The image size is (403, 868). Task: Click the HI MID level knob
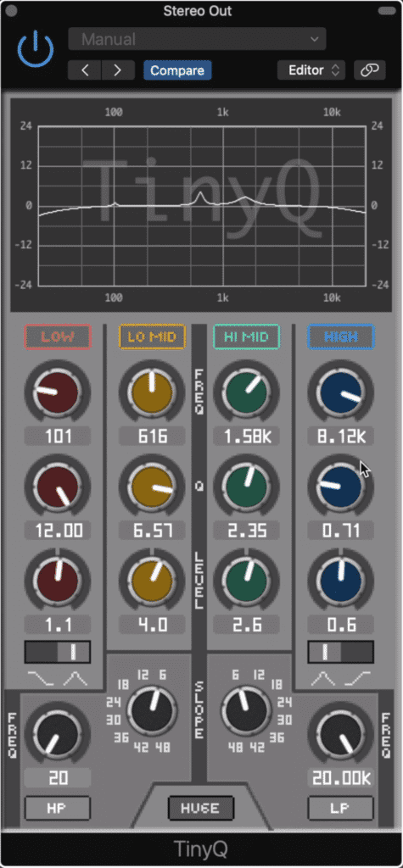(246, 580)
